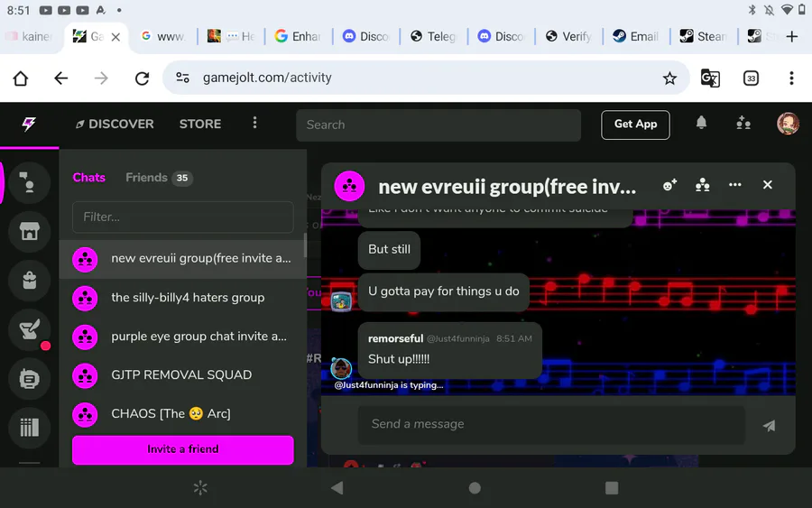Send message with paper plane icon

click(x=769, y=426)
